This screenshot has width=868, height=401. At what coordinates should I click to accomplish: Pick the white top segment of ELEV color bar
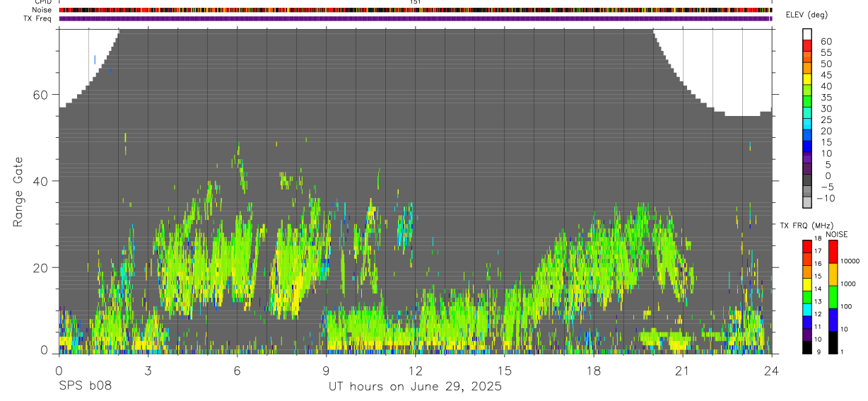(807, 34)
